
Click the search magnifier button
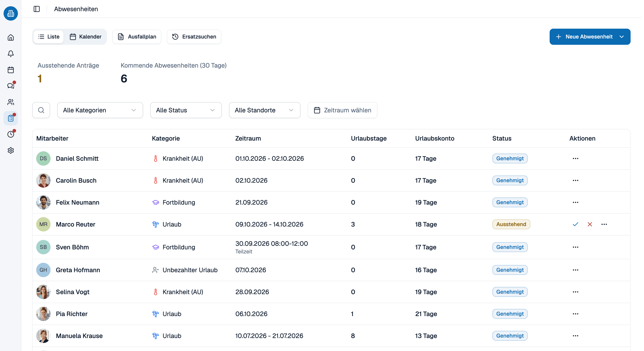(x=41, y=110)
